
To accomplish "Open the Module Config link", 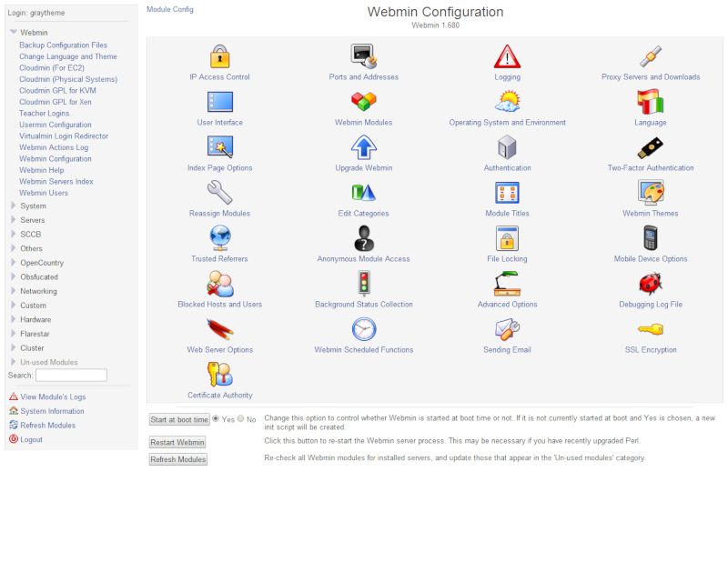I will 170,9.
